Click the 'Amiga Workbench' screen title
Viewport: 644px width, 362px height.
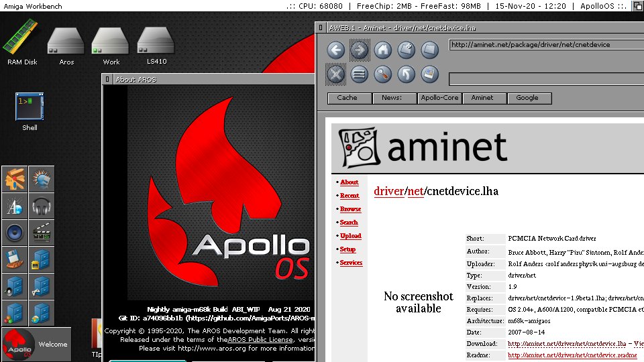point(33,6)
